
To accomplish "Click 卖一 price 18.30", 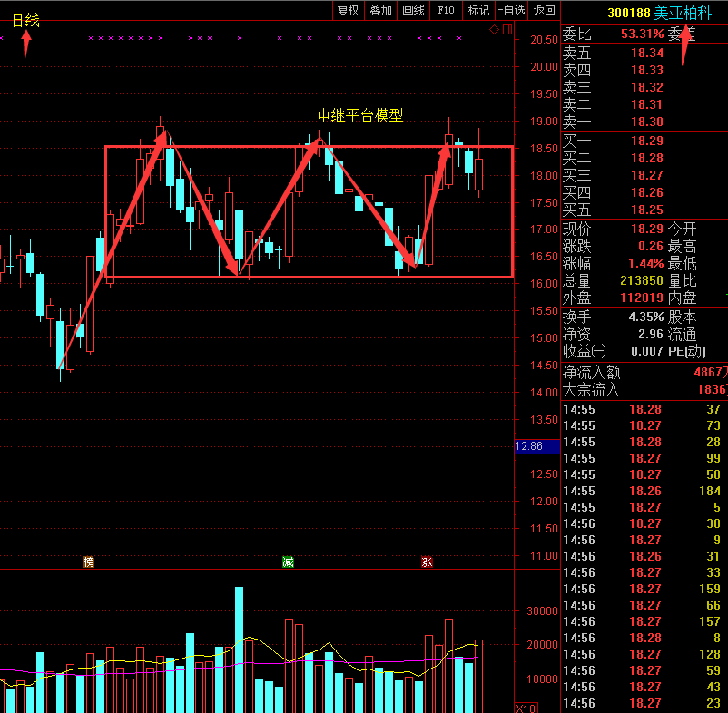I will (647, 122).
